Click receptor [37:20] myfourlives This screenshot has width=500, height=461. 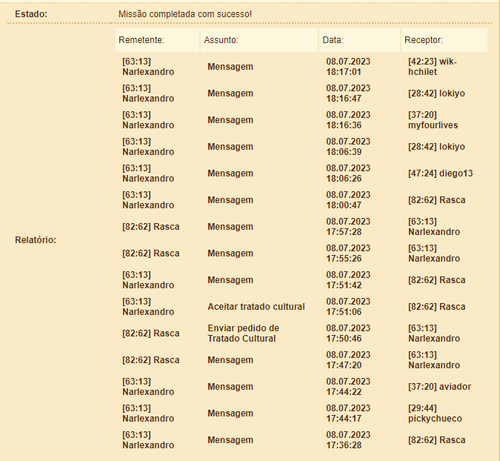point(433,120)
